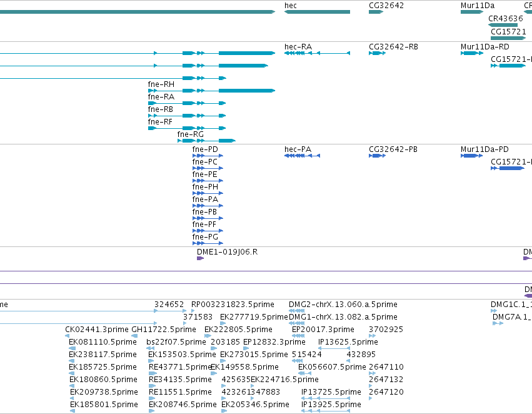Viewport: 532px width, 414px height.
Task: Select EST 203185
Action: point(214,348)
